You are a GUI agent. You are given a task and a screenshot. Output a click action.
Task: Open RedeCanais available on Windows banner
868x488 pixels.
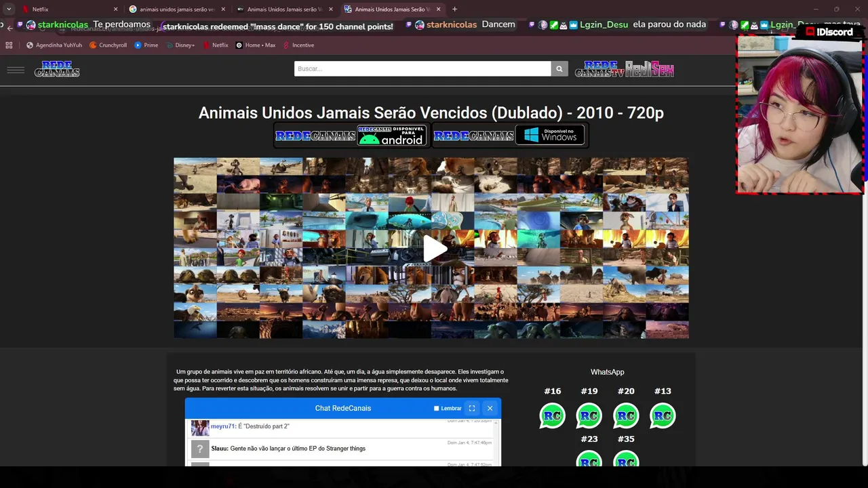point(509,136)
